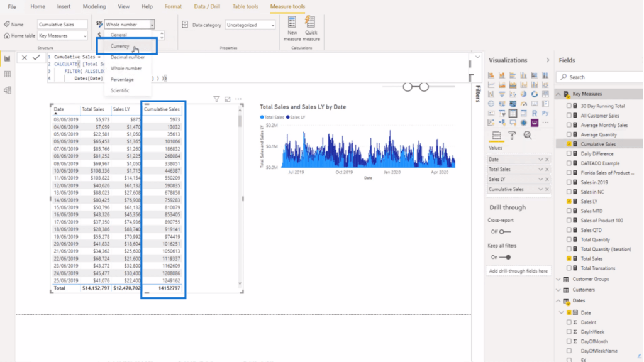Remove Cumulative Sales from Values well
This screenshot has width=644, height=362.
[547, 189]
